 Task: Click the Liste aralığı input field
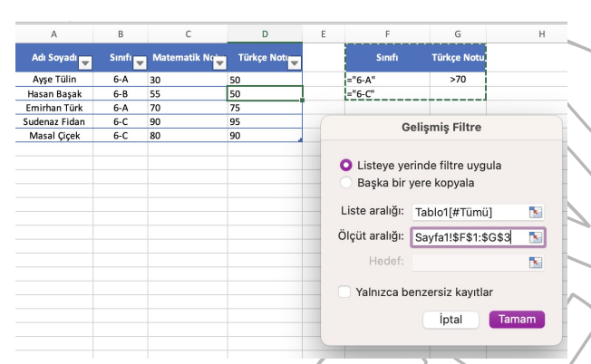[x=468, y=212]
